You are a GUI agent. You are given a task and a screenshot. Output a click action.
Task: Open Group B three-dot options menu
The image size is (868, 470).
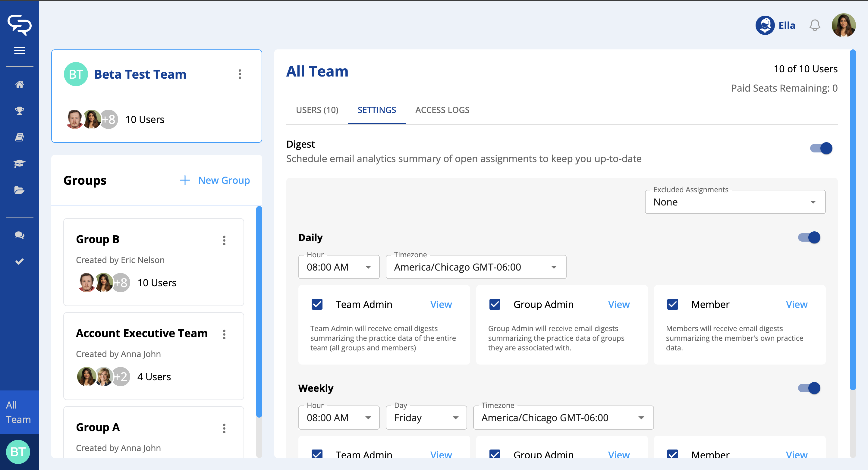224,240
